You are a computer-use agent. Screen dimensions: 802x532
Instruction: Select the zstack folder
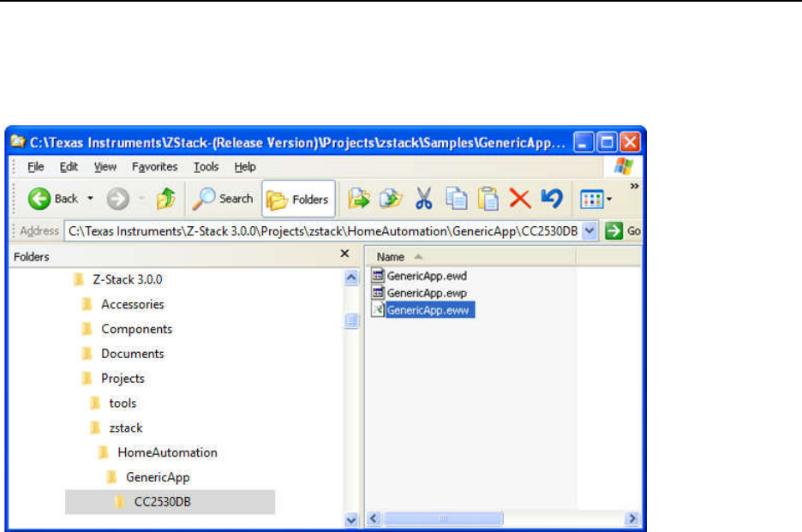(117, 427)
